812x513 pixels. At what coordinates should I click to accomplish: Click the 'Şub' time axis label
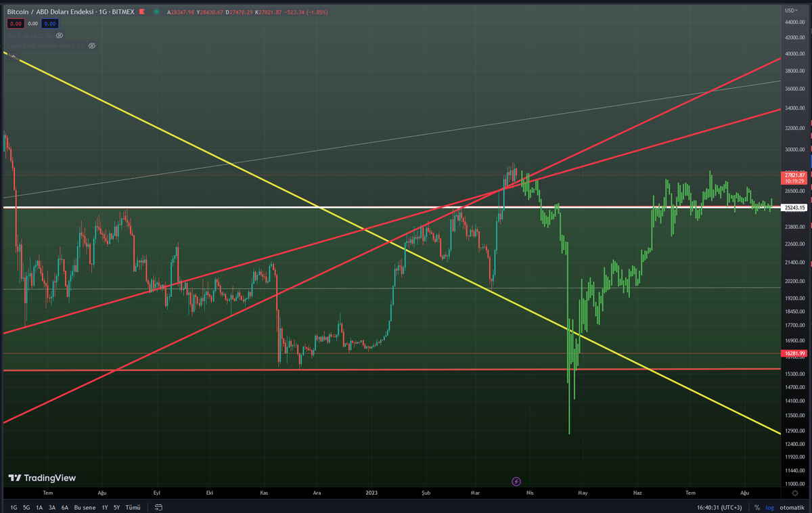pos(426,493)
